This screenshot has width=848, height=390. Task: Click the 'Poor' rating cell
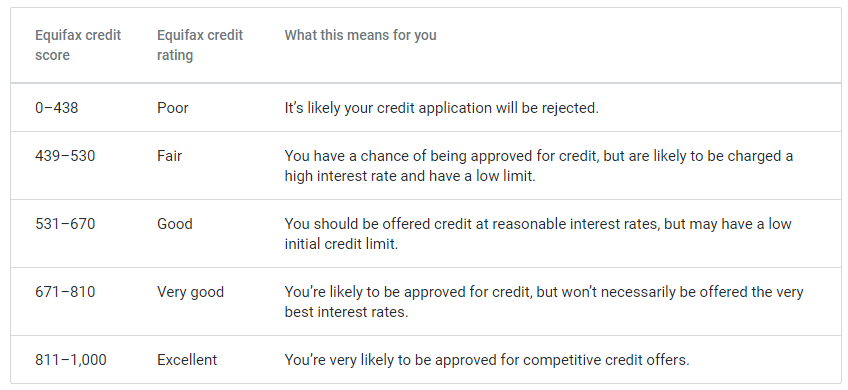(173, 108)
